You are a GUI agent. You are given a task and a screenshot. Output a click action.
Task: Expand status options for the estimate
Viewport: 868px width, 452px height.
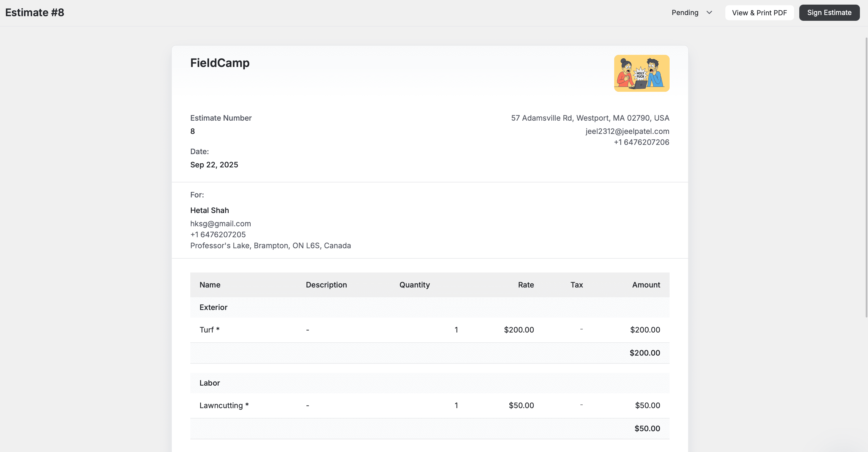click(692, 12)
